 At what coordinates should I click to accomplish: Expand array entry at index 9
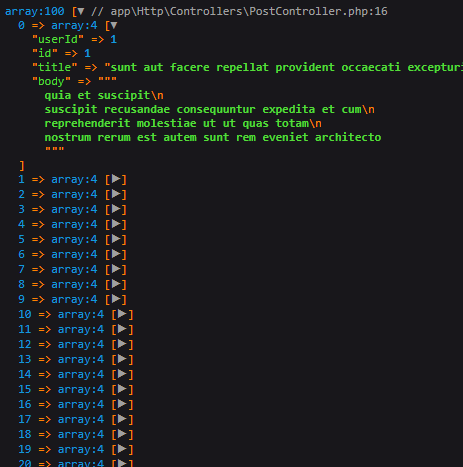[x=116, y=299]
